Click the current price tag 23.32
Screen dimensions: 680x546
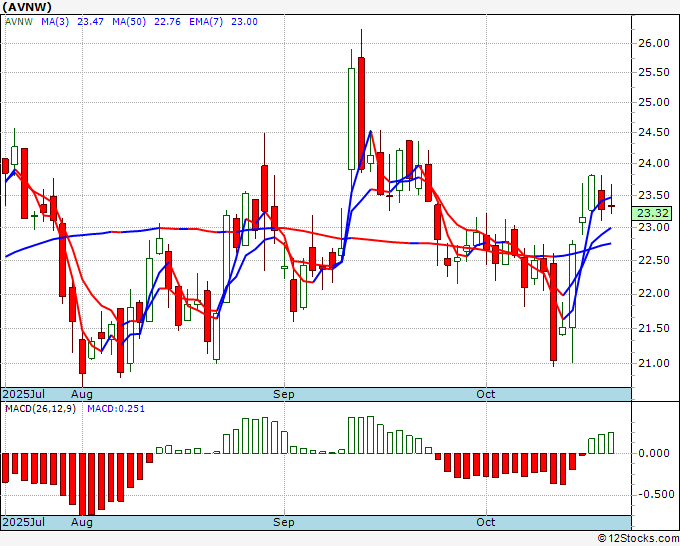point(653,213)
